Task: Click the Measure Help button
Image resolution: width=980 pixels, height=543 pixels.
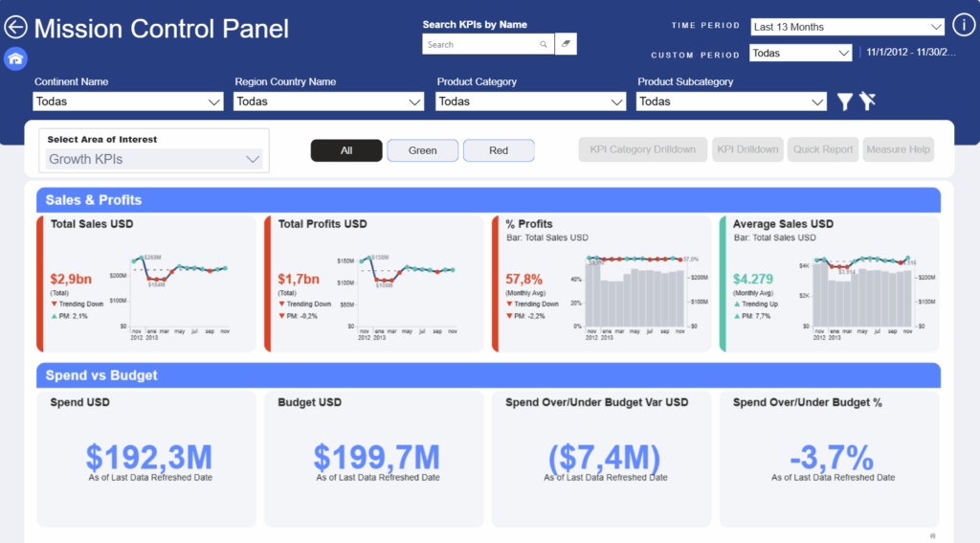Action: pyautogui.click(x=898, y=149)
